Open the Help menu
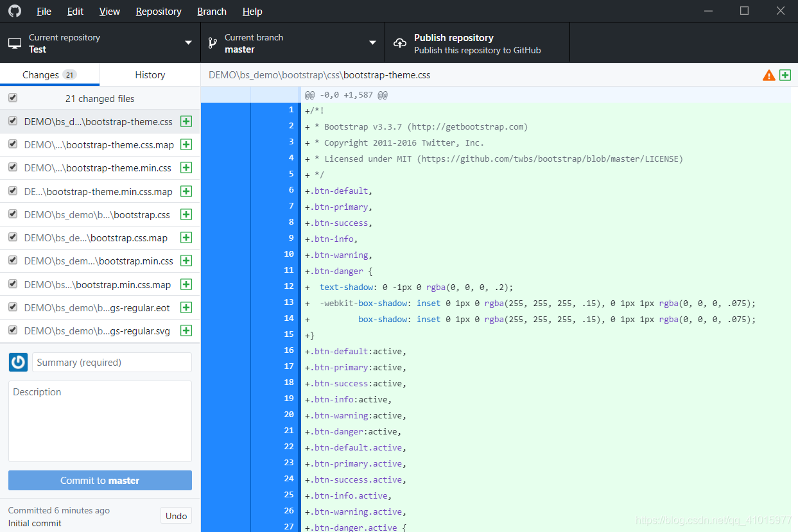The width and height of the screenshot is (798, 532). pyautogui.click(x=252, y=11)
